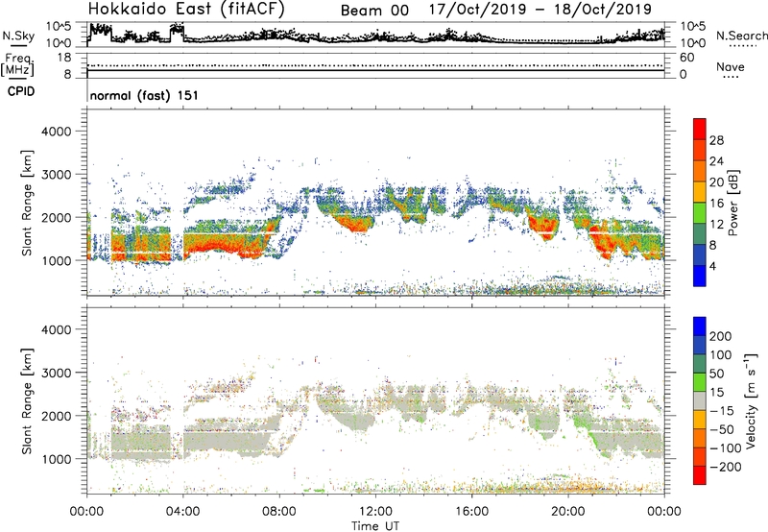Click the '20:00' time axis label
This screenshot has width=768, height=532.
tap(568, 512)
